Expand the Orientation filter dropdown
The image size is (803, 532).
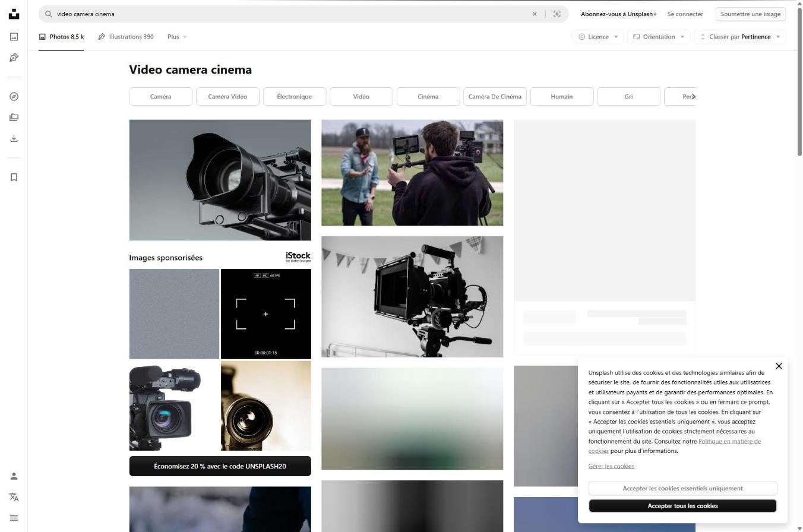pos(658,37)
